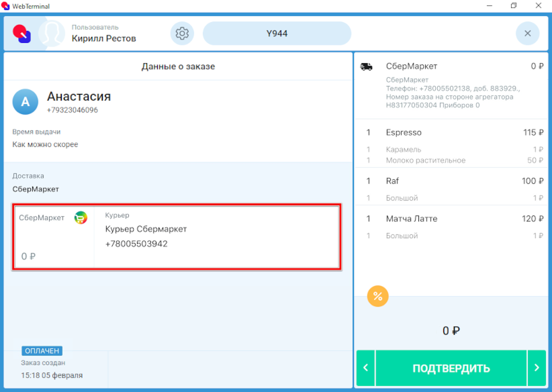Select the Матча Латте order line
Screen dimensions: 552x392
tap(451, 219)
